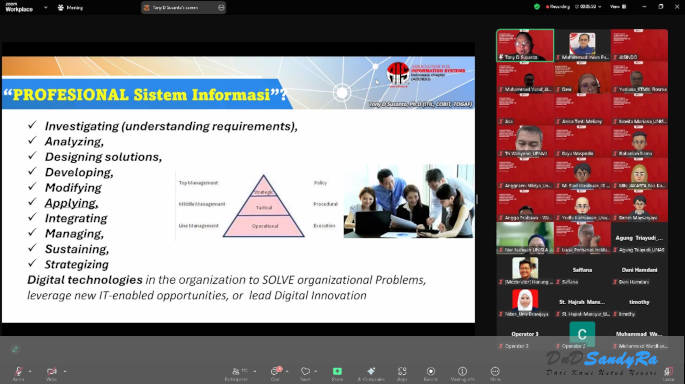Select Tony D Susanto's video thumbnail
The image size is (685, 384).
click(525, 45)
